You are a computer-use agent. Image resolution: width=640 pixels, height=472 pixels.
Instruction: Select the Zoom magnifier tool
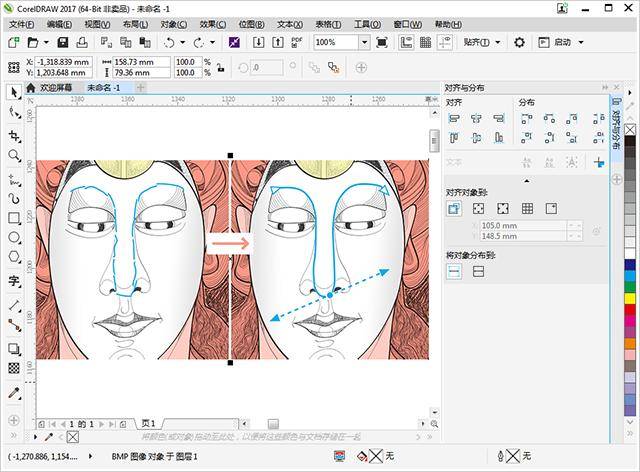[14, 156]
